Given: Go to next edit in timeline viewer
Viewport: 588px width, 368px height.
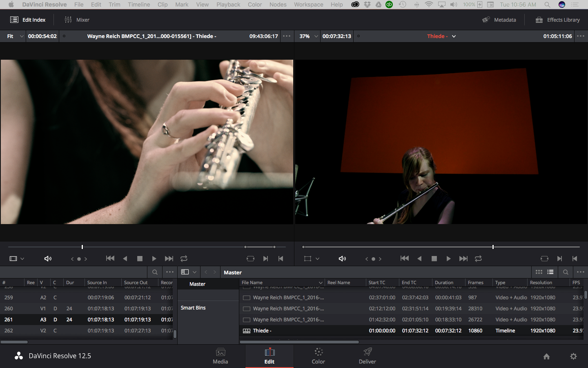Looking at the screenshot, I should coord(463,258).
